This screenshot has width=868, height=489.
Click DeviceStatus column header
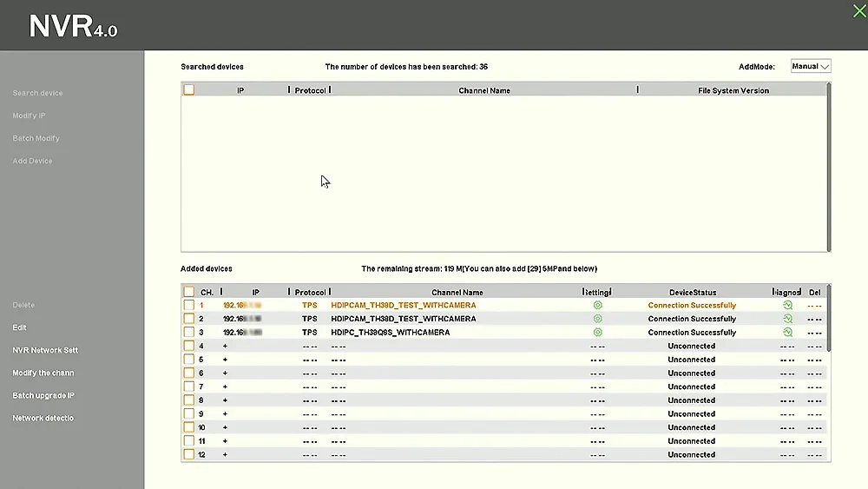693,293
